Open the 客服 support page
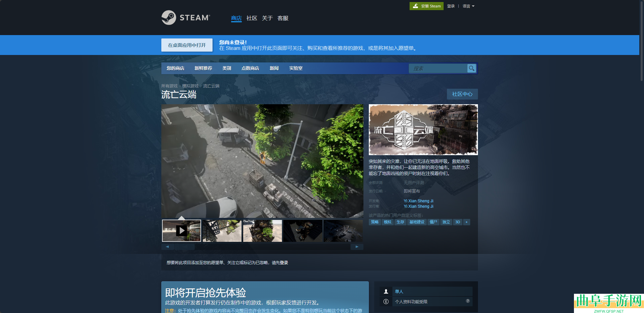Viewport: 644px width, 313px height. (x=283, y=18)
